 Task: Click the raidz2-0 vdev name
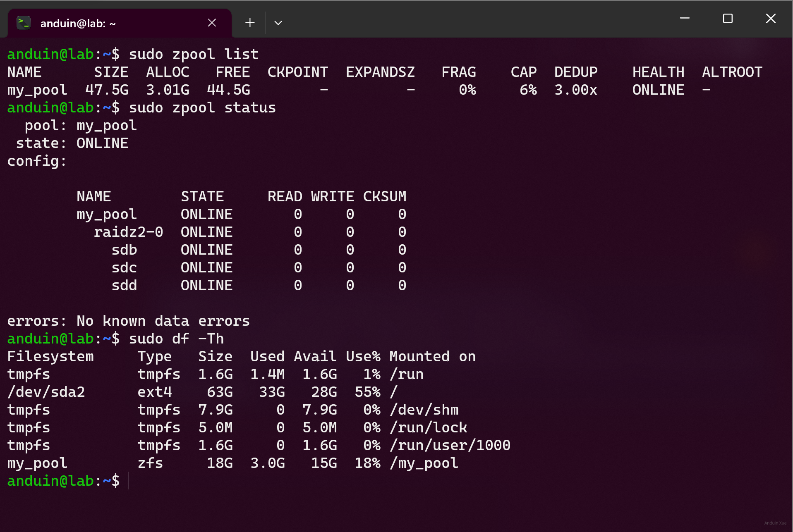tap(128, 232)
